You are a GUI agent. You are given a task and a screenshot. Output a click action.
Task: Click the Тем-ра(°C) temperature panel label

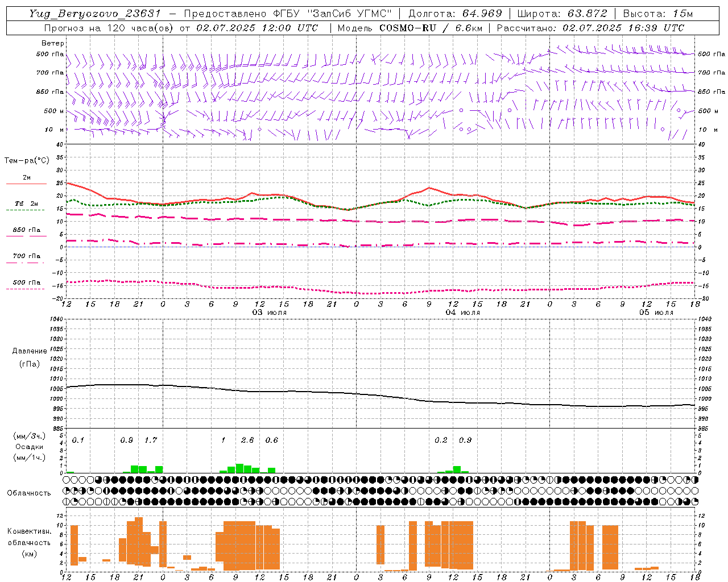coord(27,161)
